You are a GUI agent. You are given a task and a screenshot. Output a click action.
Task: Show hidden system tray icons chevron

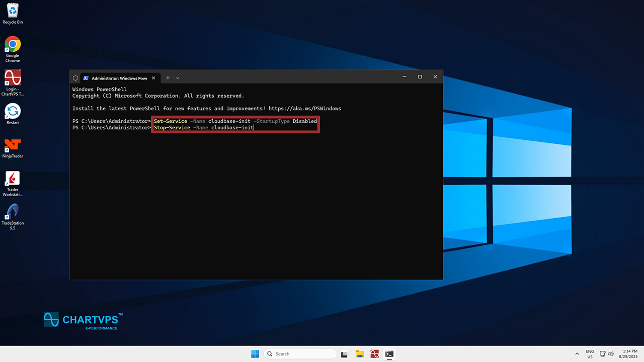pyautogui.click(x=577, y=354)
